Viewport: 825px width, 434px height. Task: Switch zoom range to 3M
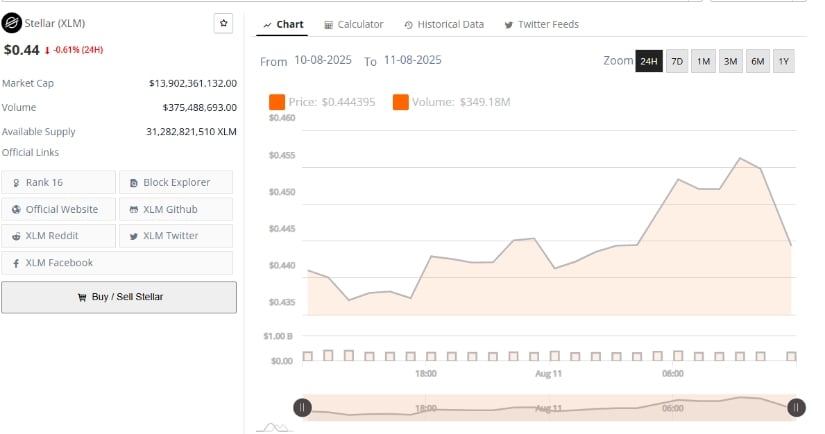731,62
